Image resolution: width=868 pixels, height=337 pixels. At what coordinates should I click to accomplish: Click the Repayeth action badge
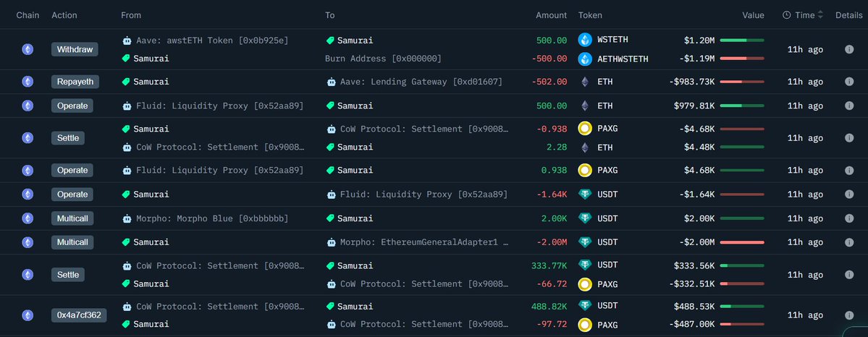(75, 82)
